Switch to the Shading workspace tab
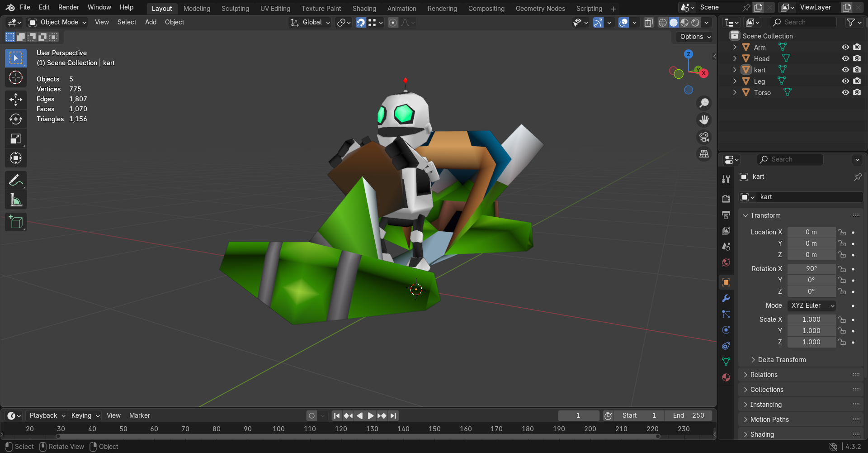 click(364, 9)
